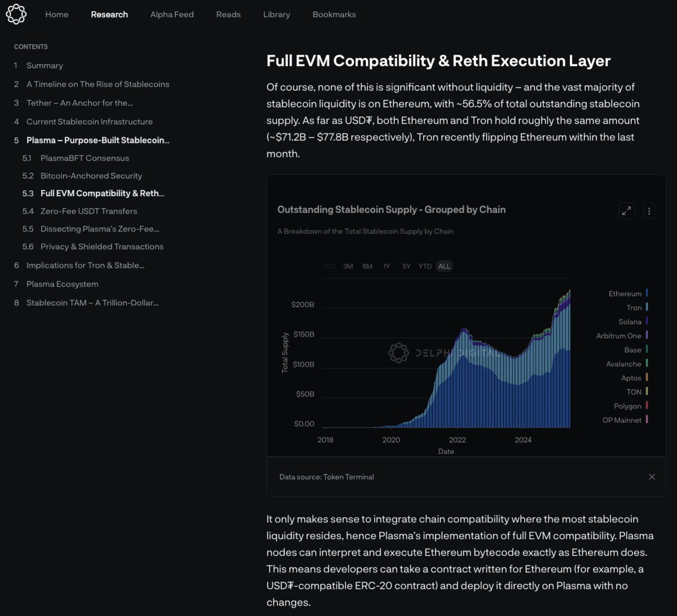Image resolution: width=677 pixels, height=616 pixels.
Task: Select the 30D time range
Action: click(x=328, y=266)
